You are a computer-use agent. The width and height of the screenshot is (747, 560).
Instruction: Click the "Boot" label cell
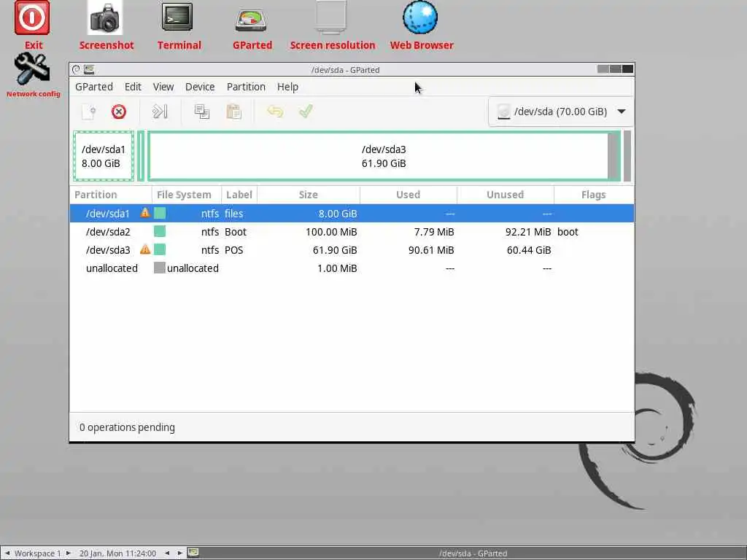tap(236, 231)
